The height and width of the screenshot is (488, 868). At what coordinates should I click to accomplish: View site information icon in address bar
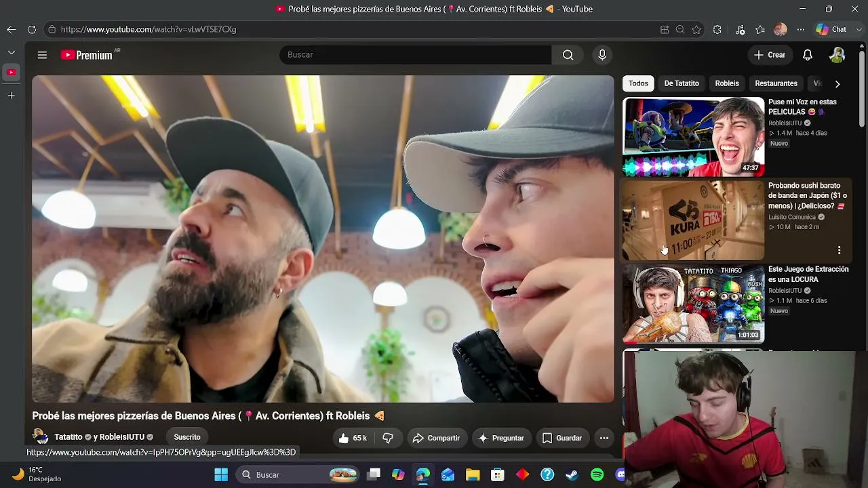pos(52,29)
